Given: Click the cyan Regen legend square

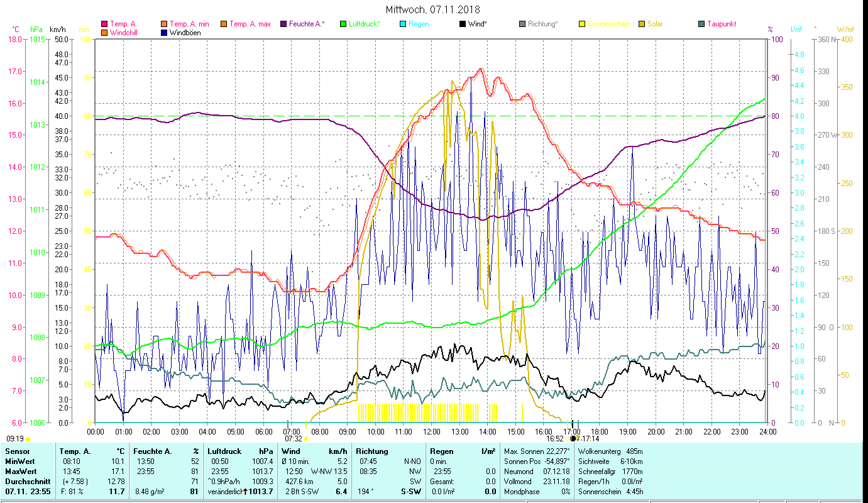Looking at the screenshot, I should click(403, 25).
